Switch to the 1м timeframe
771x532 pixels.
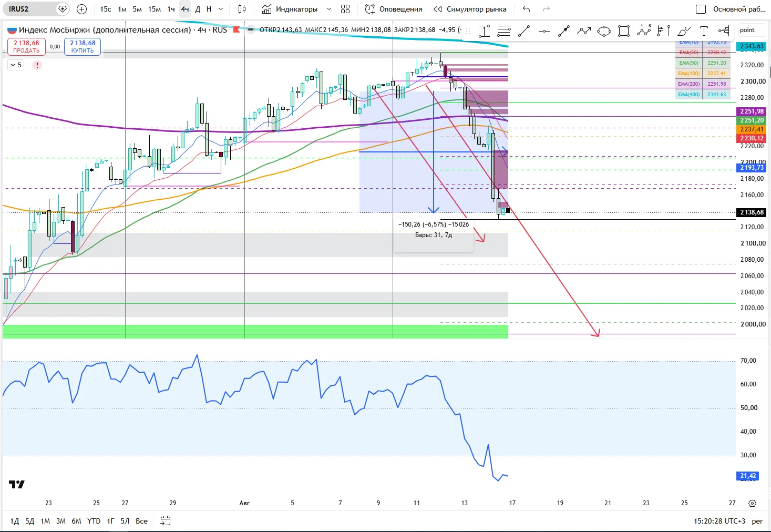(x=122, y=9)
